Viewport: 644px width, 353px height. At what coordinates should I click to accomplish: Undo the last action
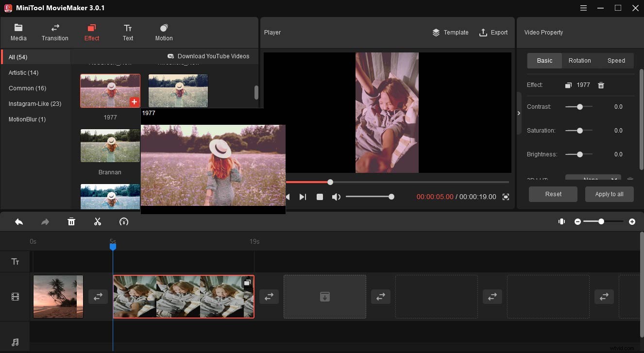pos(19,221)
